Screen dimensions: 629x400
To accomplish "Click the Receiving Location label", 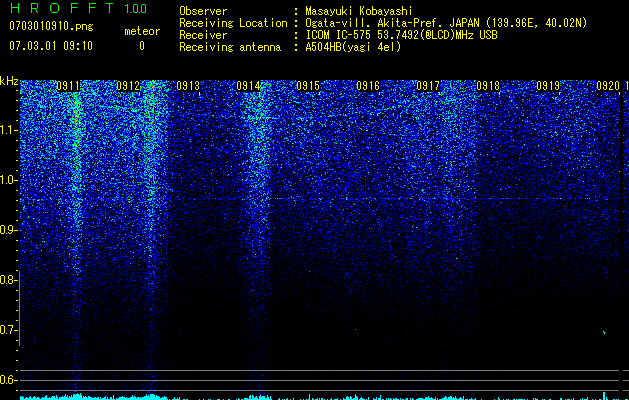I will [x=233, y=23].
